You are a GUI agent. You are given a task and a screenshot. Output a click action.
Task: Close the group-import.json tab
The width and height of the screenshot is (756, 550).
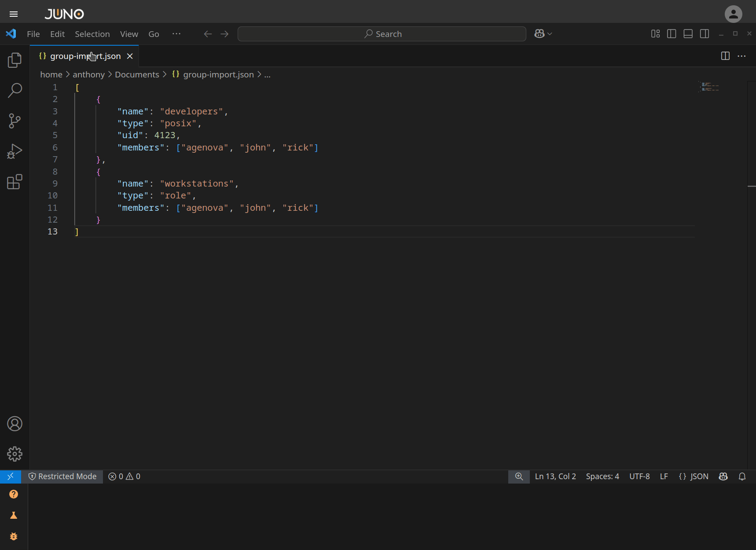click(x=130, y=56)
